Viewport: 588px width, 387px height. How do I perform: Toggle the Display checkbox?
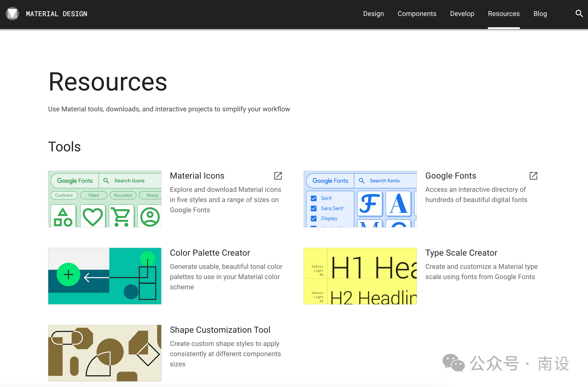[314, 219]
